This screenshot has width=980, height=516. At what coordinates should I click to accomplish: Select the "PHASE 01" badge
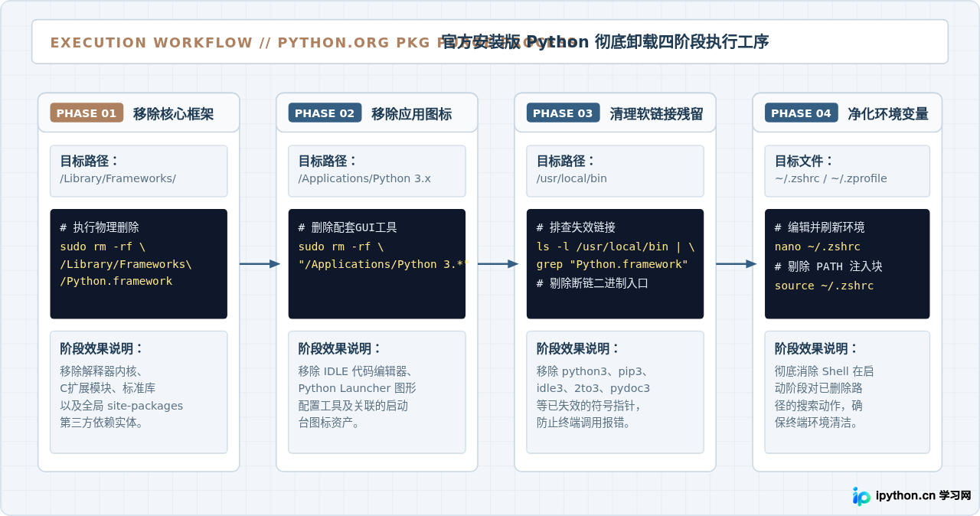point(87,113)
